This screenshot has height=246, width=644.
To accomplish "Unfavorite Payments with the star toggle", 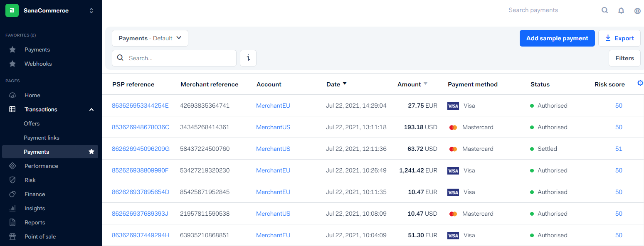I will click(x=91, y=152).
